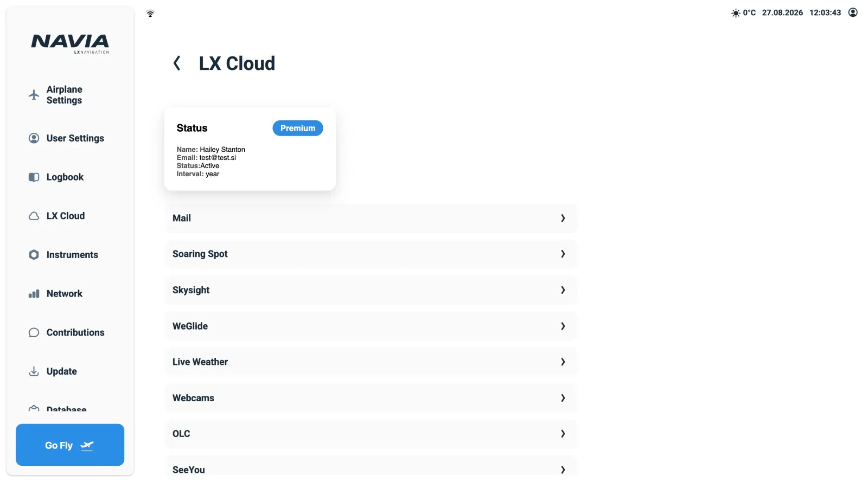Open the Skysight row

pyautogui.click(x=371, y=290)
